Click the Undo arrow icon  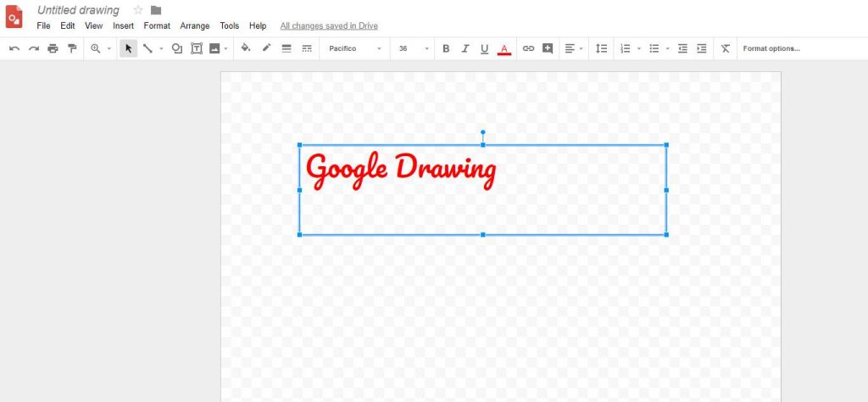coord(15,48)
